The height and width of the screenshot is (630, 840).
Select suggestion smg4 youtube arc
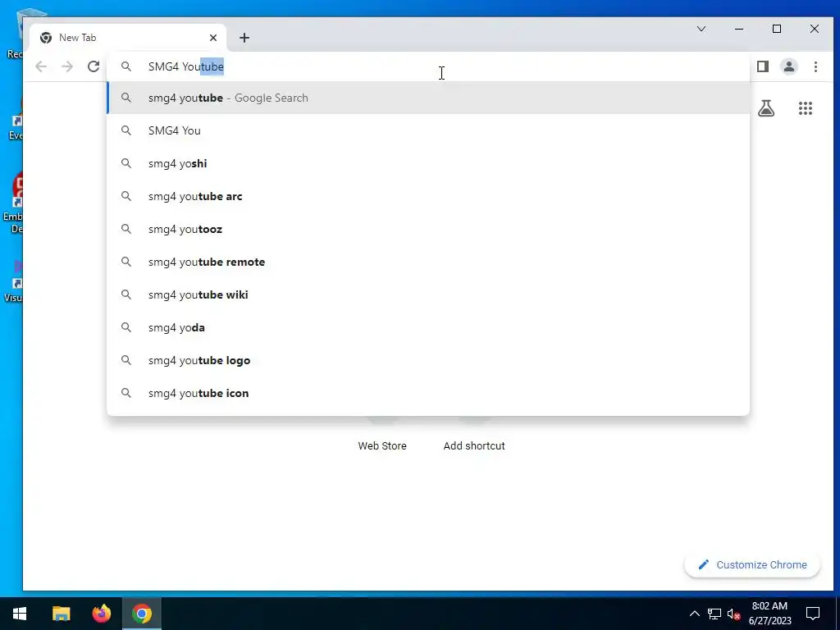click(428, 196)
